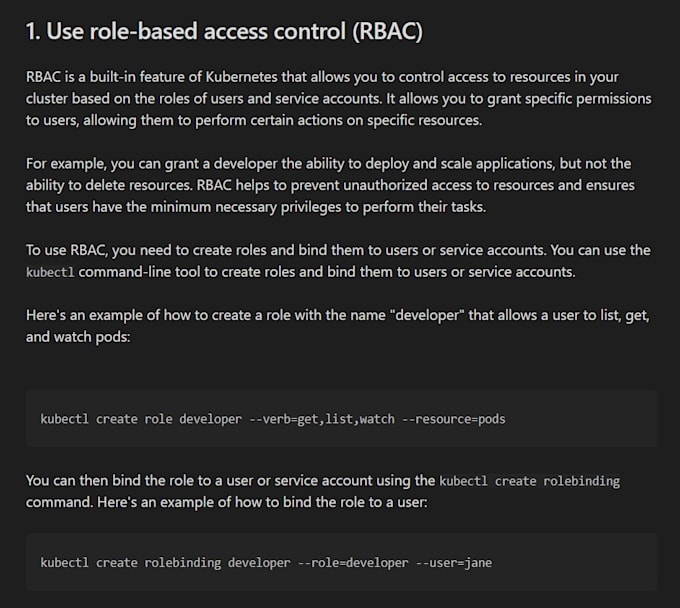The image size is (680, 608).
Task: Click the paragraph starting 'To use RBAC'
Action: coord(338,260)
